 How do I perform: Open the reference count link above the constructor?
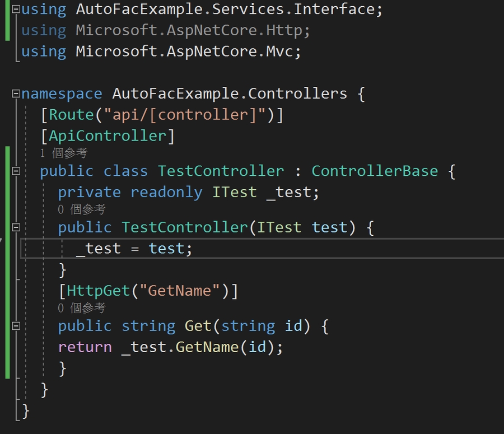pos(81,209)
